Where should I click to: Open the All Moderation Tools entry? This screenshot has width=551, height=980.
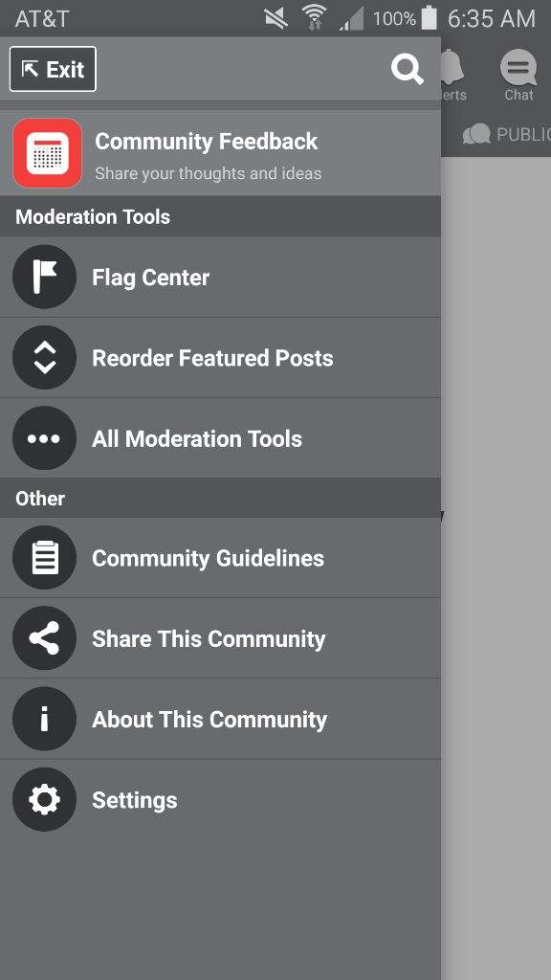click(220, 438)
